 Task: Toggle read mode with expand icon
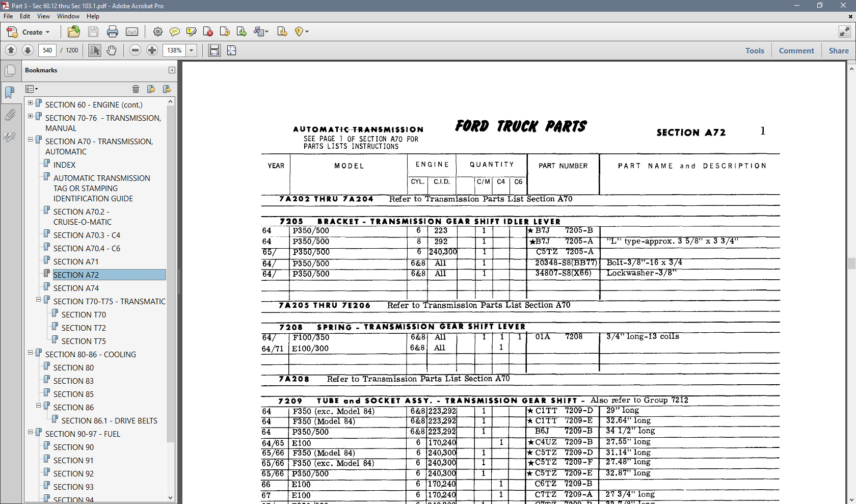point(845,32)
